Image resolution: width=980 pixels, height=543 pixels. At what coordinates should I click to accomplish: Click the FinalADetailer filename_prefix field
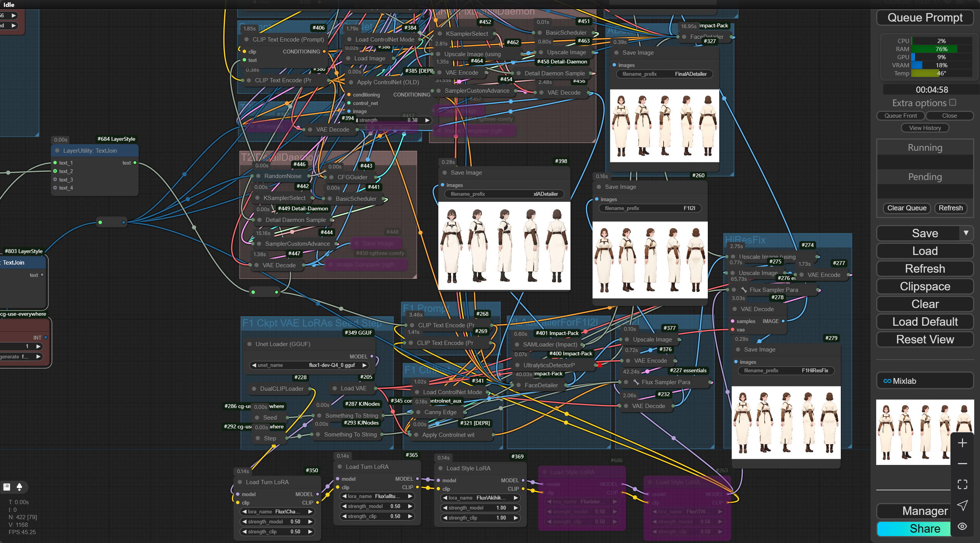point(664,74)
